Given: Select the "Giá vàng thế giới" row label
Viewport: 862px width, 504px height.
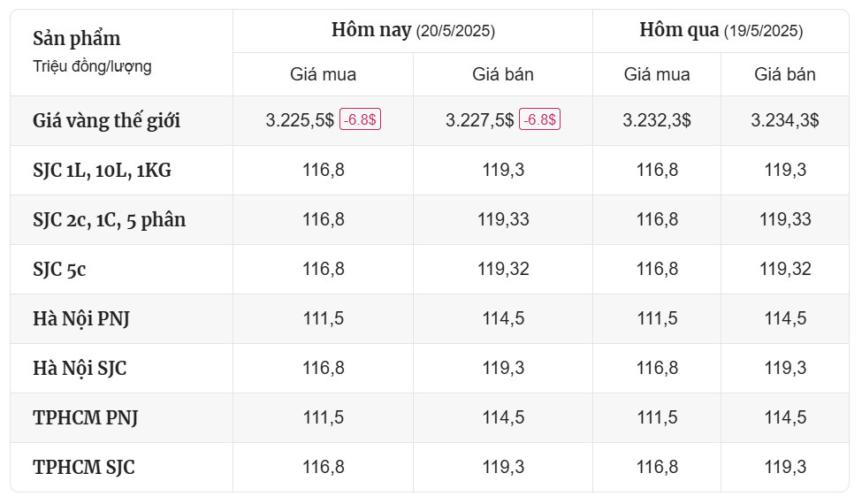Looking at the screenshot, I should [x=107, y=121].
